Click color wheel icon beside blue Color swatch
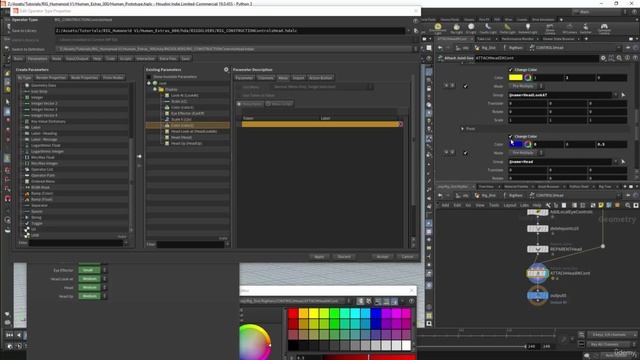The image size is (640, 360). tap(528, 144)
